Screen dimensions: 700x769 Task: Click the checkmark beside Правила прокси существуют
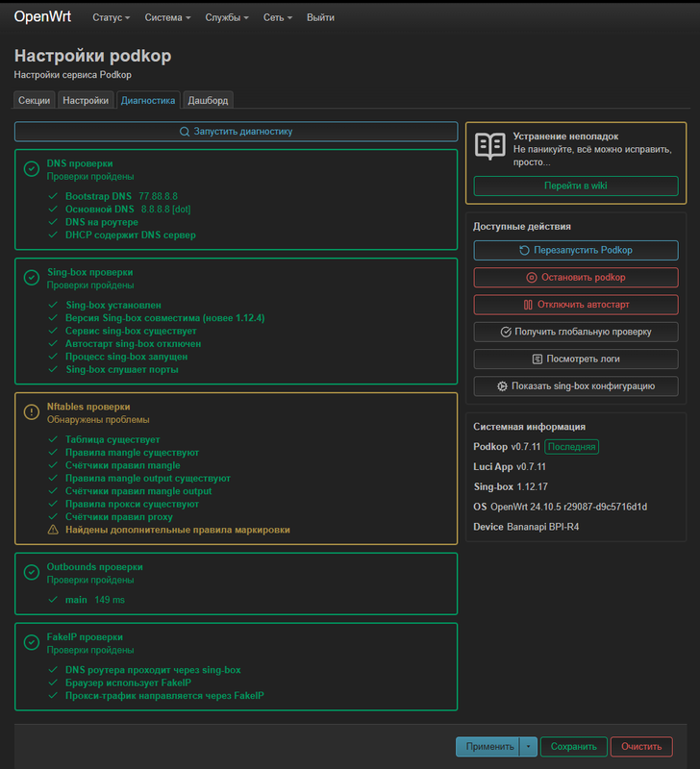[x=53, y=504]
